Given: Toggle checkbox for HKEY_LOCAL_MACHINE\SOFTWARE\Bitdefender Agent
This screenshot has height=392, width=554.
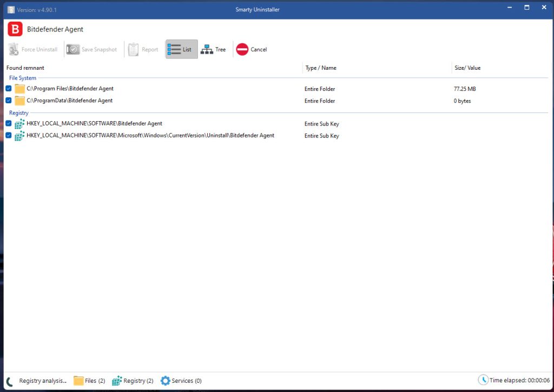Looking at the screenshot, I should point(9,124).
